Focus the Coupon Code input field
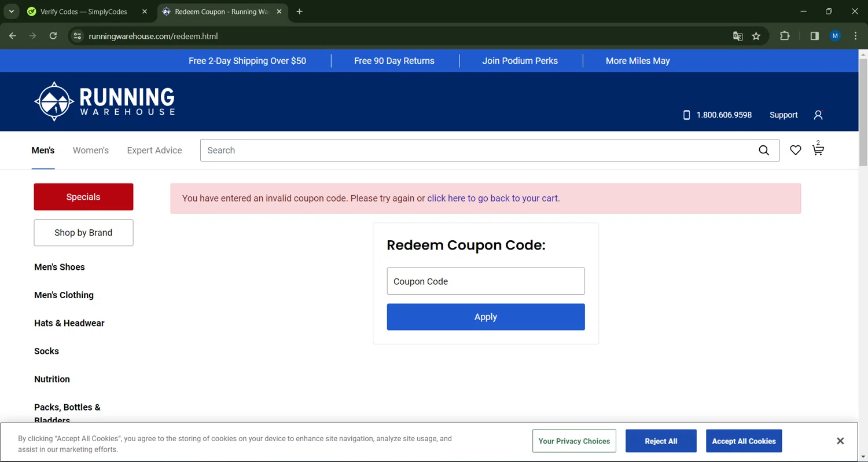Image resolution: width=868 pixels, height=462 pixels. point(486,281)
